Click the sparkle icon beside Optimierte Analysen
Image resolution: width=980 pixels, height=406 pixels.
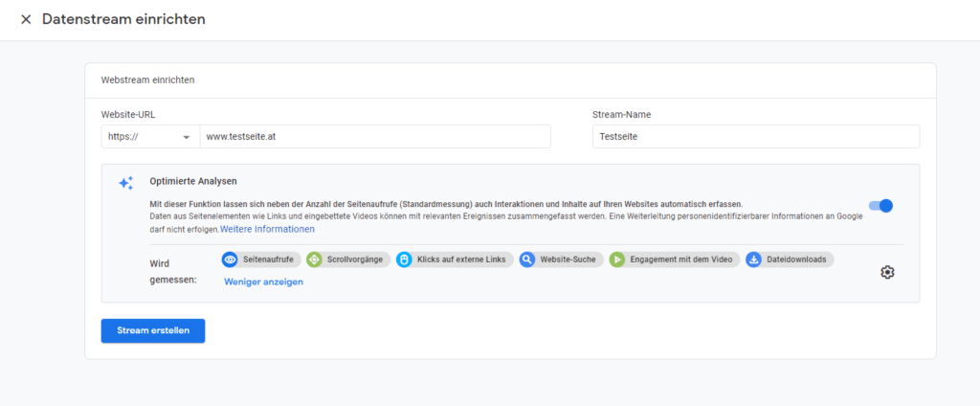tap(125, 183)
